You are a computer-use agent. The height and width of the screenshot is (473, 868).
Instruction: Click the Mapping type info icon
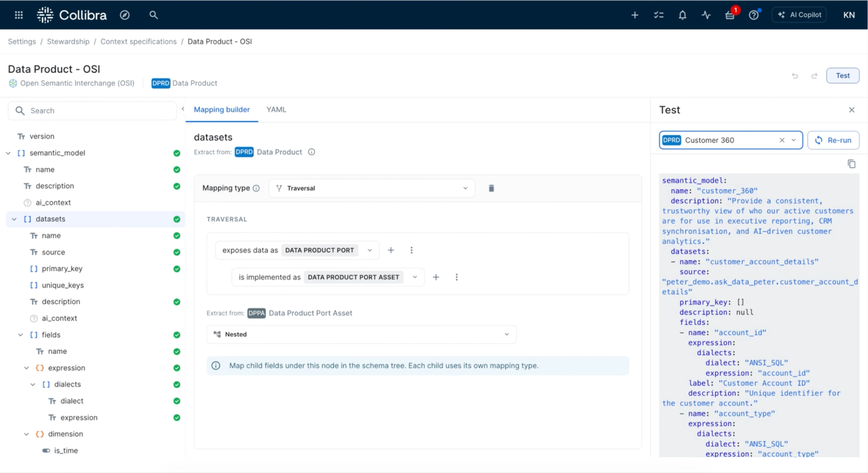pyautogui.click(x=256, y=188)
